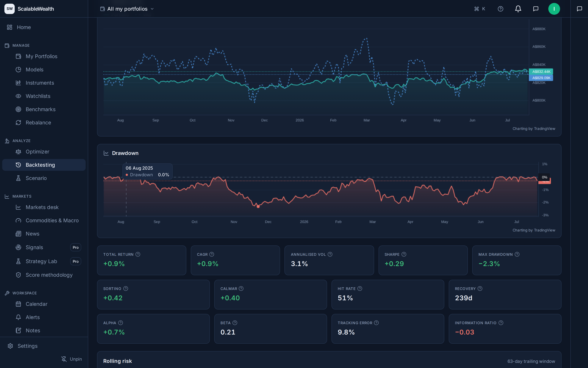
Task: Show info for Sortino metric
Action: point(126,288)
